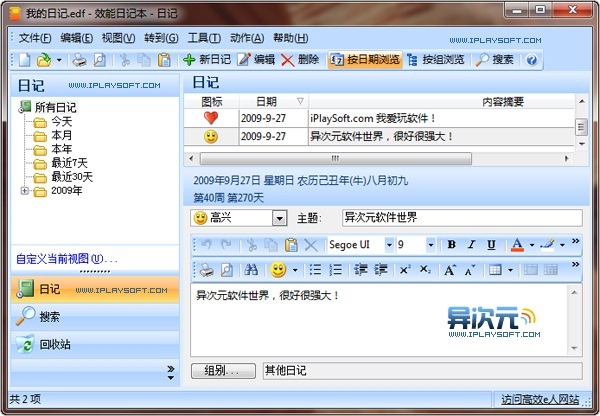
Task: Click the 搜索 search toolbar button
Action: 494,60
